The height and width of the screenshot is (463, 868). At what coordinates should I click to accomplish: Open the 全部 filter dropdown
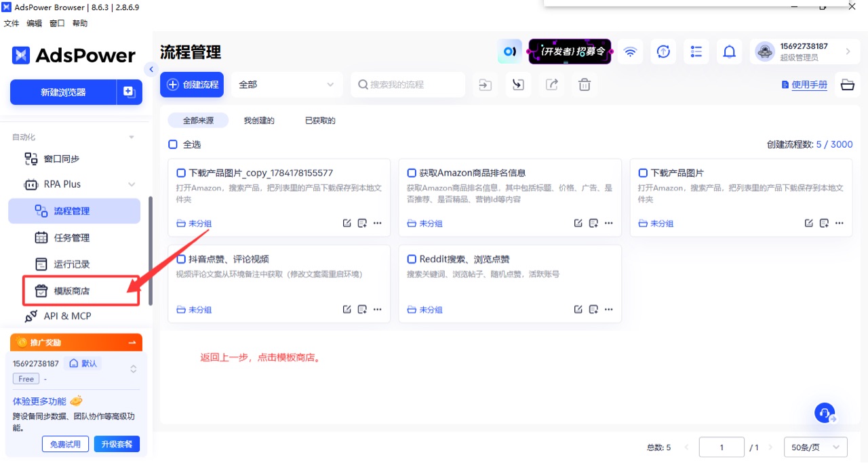pyautogui.click(x=286, y=85)
